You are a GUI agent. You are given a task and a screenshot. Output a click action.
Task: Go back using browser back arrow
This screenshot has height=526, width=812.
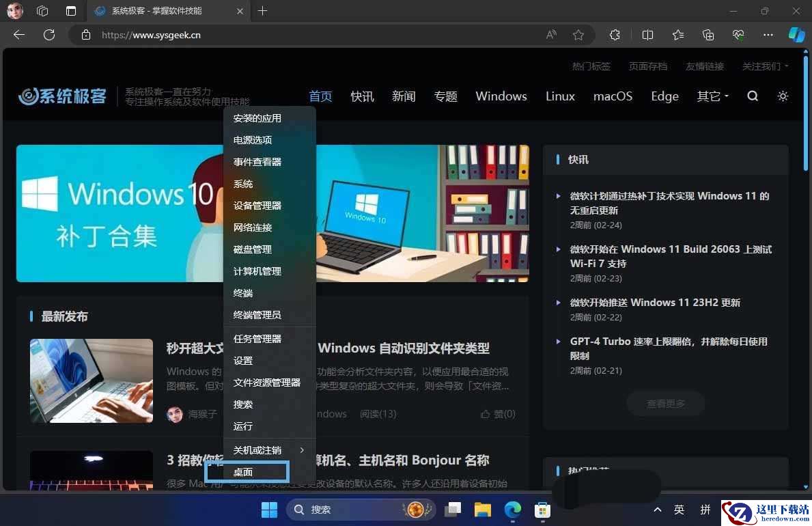19,35
